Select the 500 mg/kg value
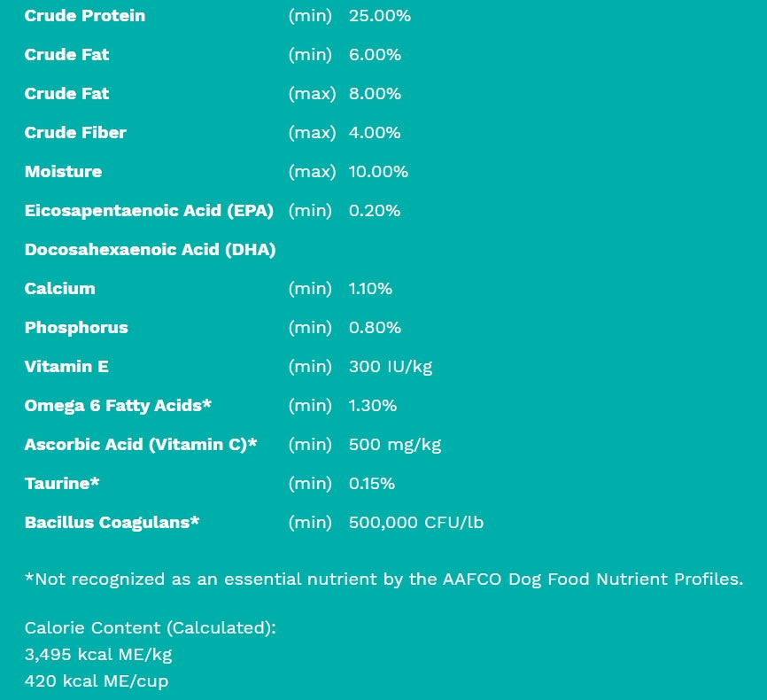767x700 pixels. [x=395, y=445]
